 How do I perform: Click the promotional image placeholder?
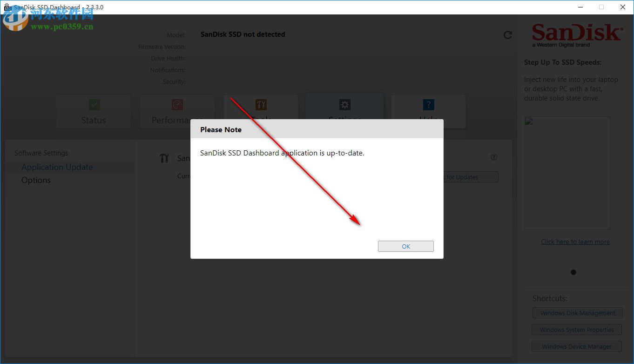(567, 173)
